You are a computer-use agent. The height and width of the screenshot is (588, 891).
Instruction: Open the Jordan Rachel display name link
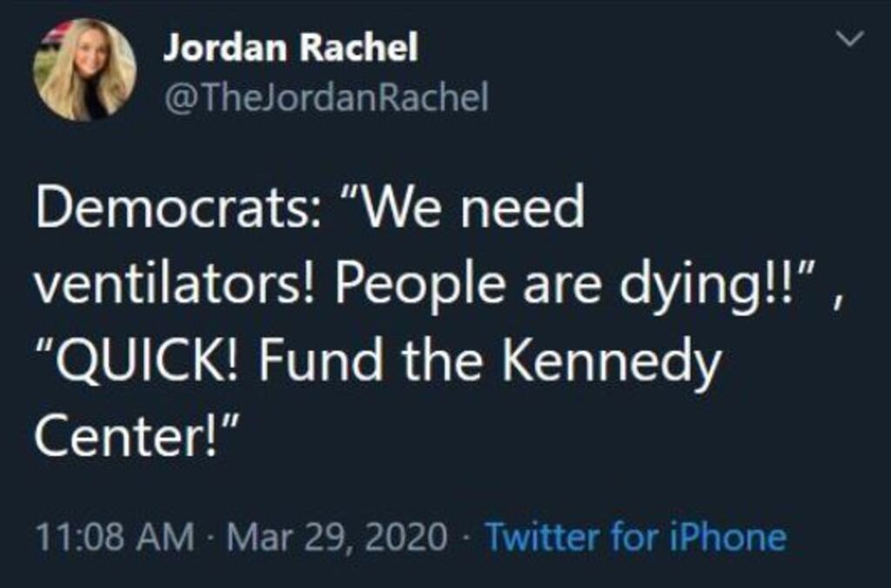point(291,49)
